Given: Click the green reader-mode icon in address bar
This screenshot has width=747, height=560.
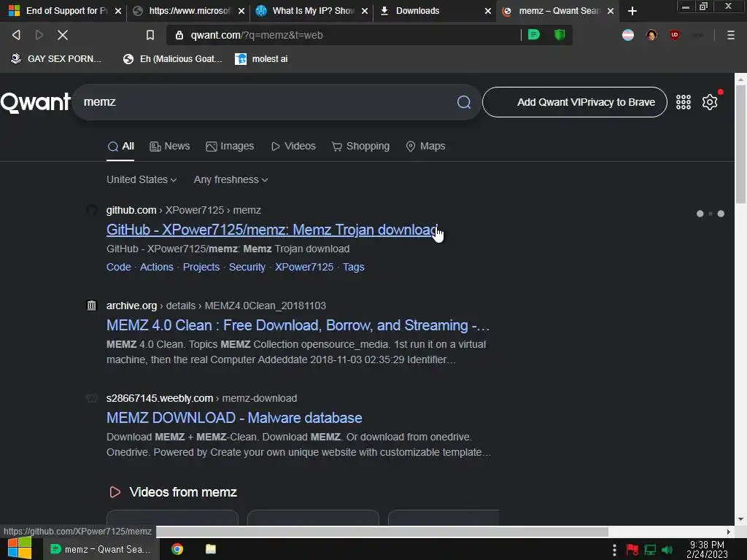Looking at the screenshot, I should [x=533, y=35].
